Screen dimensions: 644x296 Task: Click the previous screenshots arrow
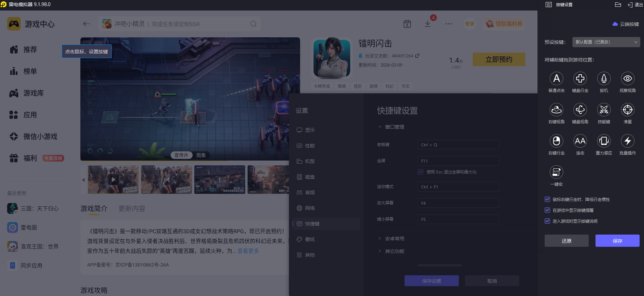click(x=83, y=180)
